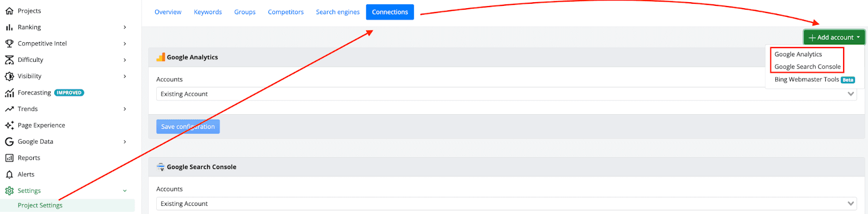The image size is (868, 214).
Task: Click the Competitive Intel trophy icon
Action: tap(9, 43)
